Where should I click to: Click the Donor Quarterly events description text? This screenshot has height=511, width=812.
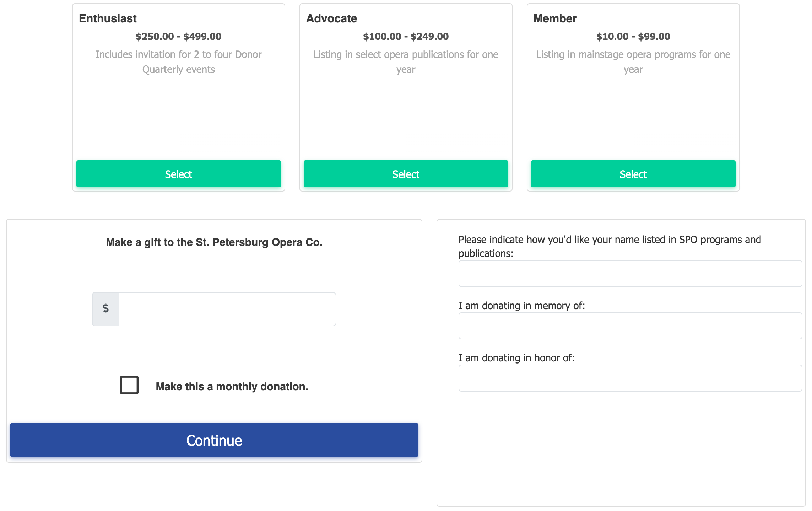[x=178, y=62]
